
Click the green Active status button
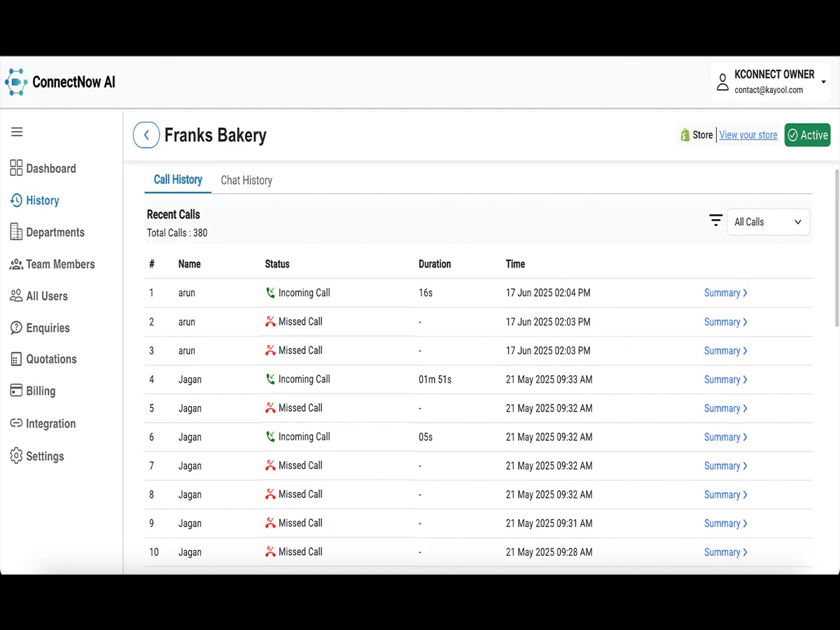[807, 135]
